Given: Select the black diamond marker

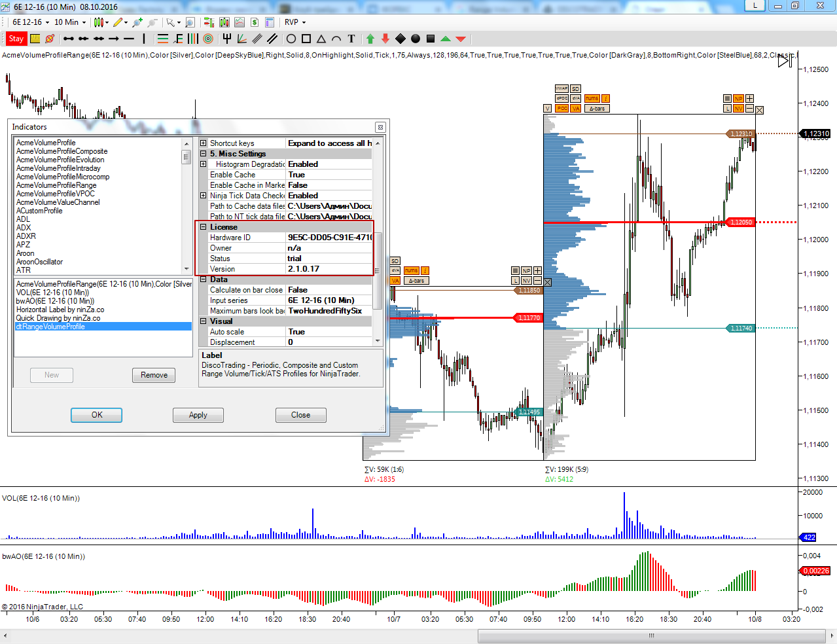Looking at the screenshot, I should pyautogui.click(x=401, y=39).
